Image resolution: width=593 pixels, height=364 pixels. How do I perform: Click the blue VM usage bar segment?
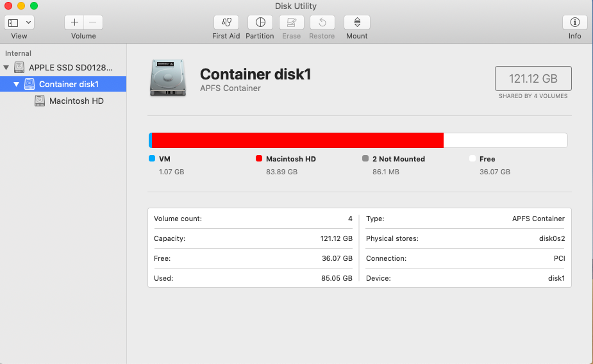click(150, 140)
